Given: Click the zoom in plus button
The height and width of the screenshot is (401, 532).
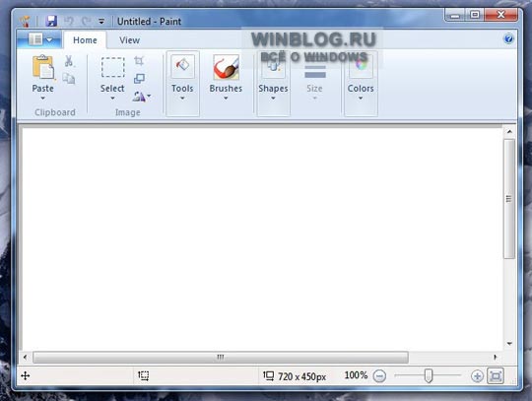Looking at the screenshot, I should pyautogui.click(x=477, y=376).
